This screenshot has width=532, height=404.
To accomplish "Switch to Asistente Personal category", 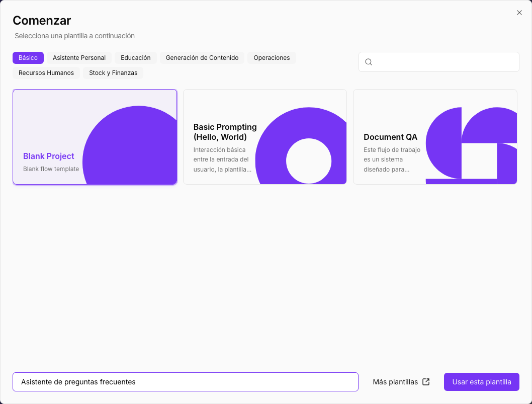I will click(79, 58).
